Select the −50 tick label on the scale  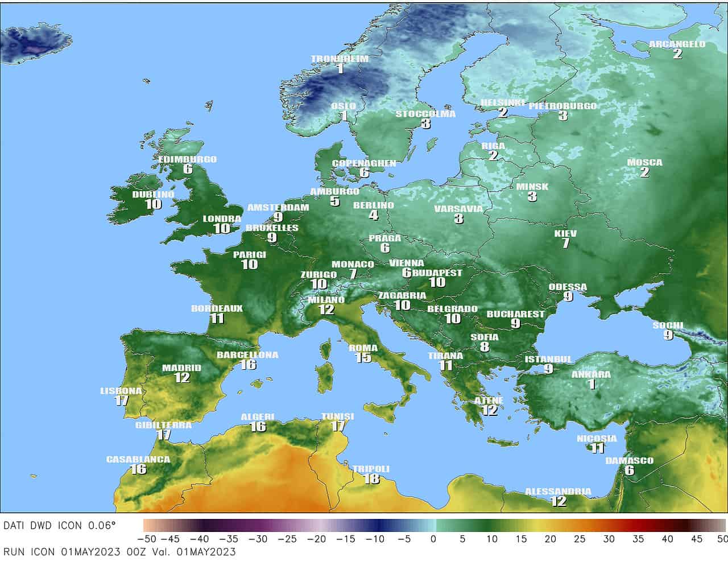[147, 538]
